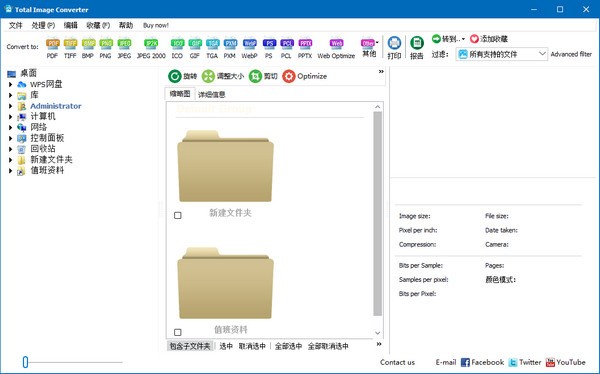Switch to the 缩略图 tab
The height and width of the screenshot is (374, 600).
tap(180, 94)
